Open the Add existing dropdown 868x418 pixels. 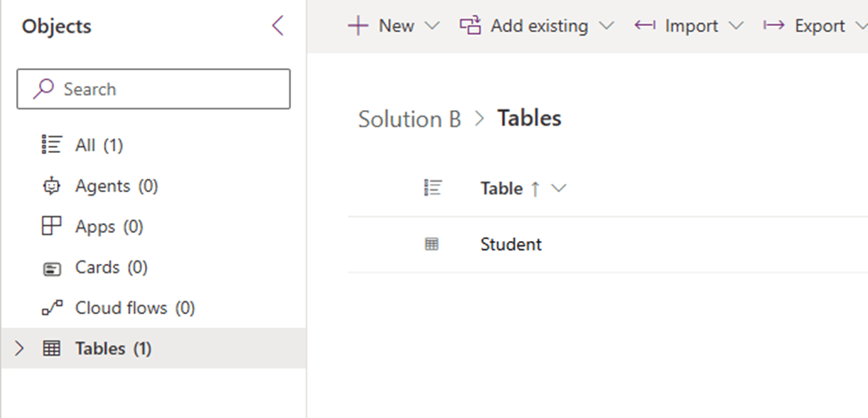(x=606, y=26)
